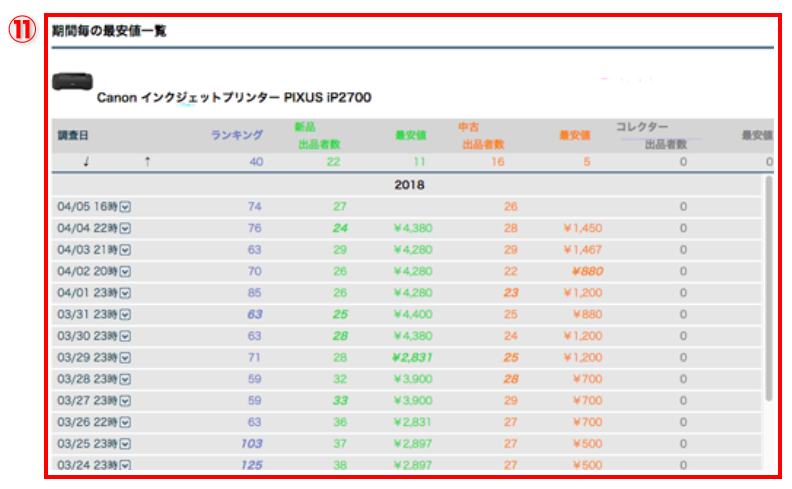Click the ¥4,380 price in 04/04 row

click(413, 228)
